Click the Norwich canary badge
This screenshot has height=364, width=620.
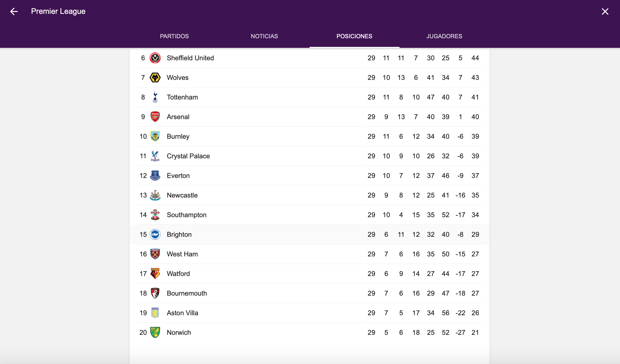pyautogui.click(x=155, y=332)
